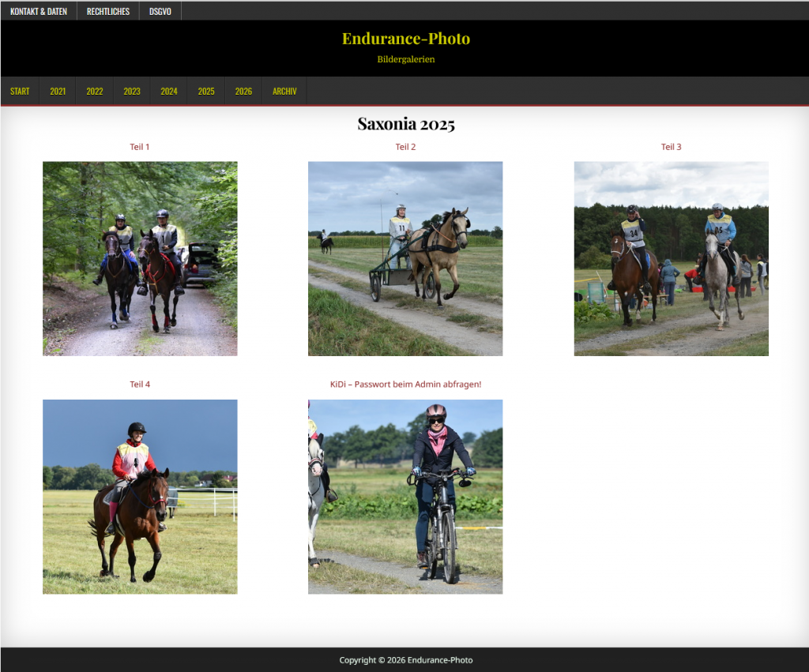Open the 2022 gallery menu
This screenshot has height=672, width=809.
pyautogui.click(x=95, y=92)
